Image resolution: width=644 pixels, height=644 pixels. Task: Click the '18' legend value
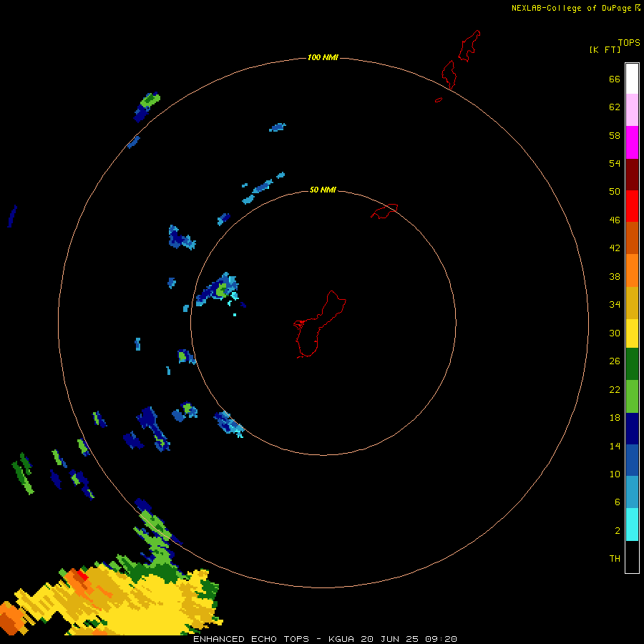pyautogui.click(x=615, y=418)
